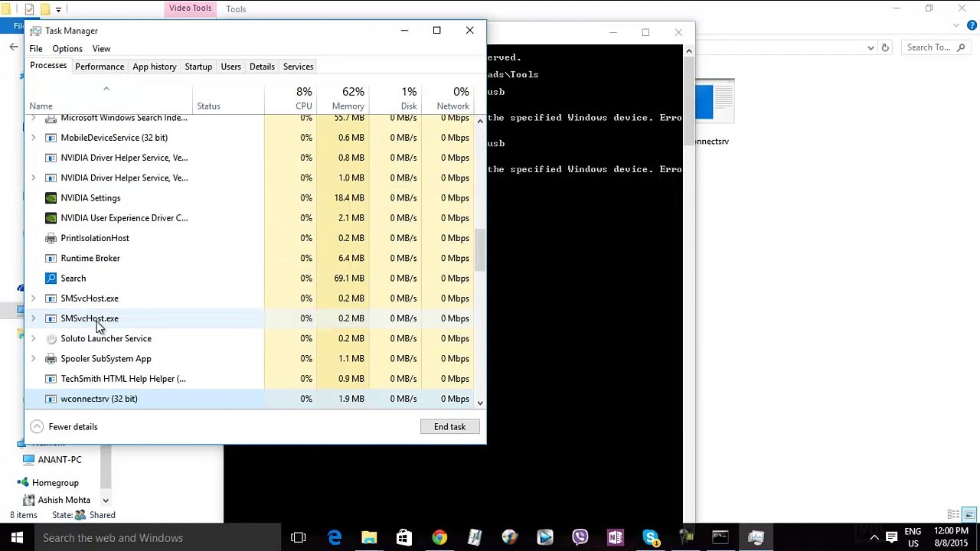This screenshot has height=551, width=980.
Task: Open the Windows Store taskbar icon
Action: pyautogui.click(x=403, y=538)
